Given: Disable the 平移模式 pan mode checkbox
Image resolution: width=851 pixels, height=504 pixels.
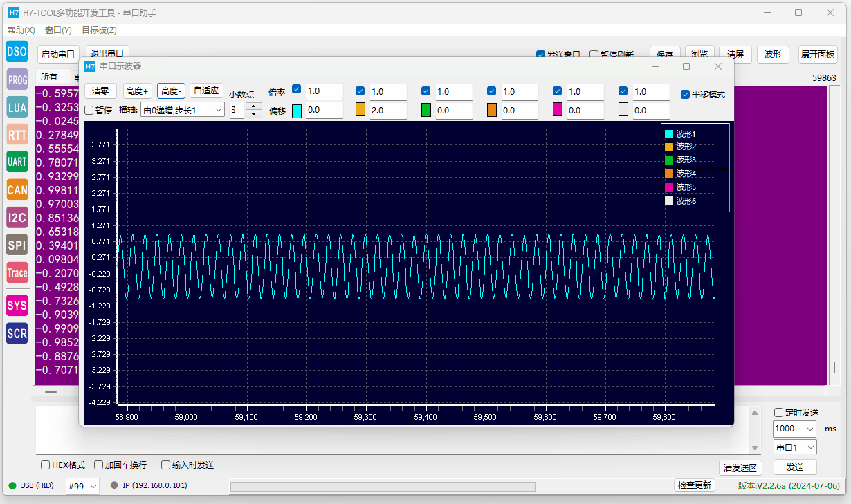Looking at the screenshot, I should [685, 94].
